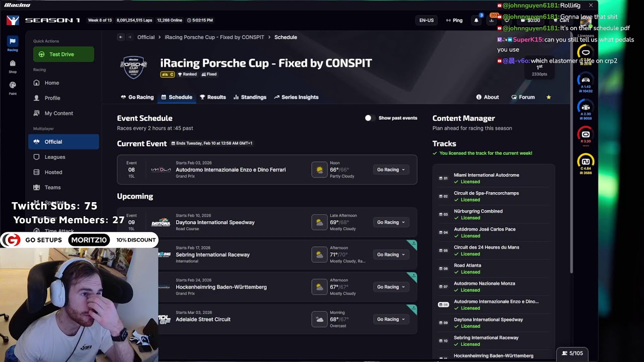644x362 pixels.
Task: Open the Standings tab
Action: (x=250, y=97)
